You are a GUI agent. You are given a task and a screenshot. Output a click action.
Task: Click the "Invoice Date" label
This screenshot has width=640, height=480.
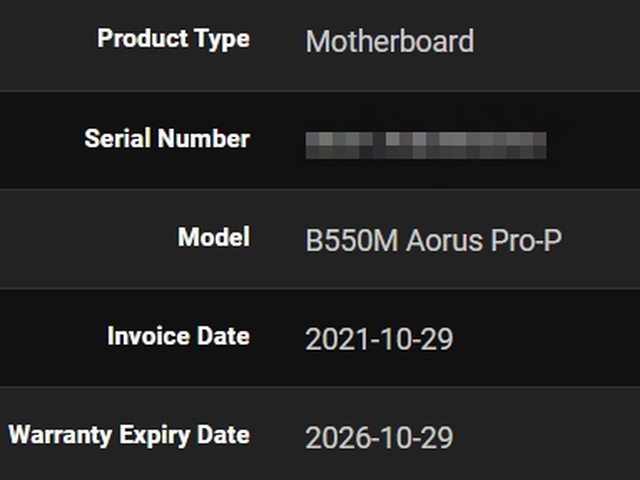(179, 336)
